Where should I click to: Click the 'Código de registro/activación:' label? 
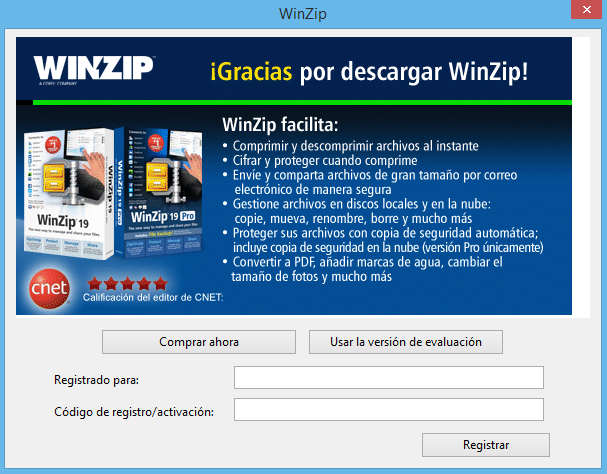pos(134,412)
